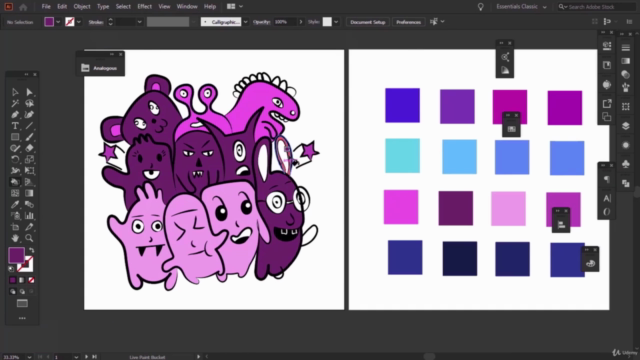Screen dimensions: 640x360
Task: Click the Stroke label link
Action: click(x=96, y=22)
